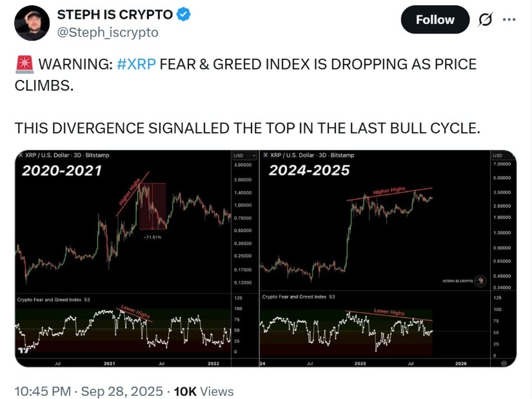Open the Grok slashed-circle icon
532x399 pixels.
tap(483, 20)
